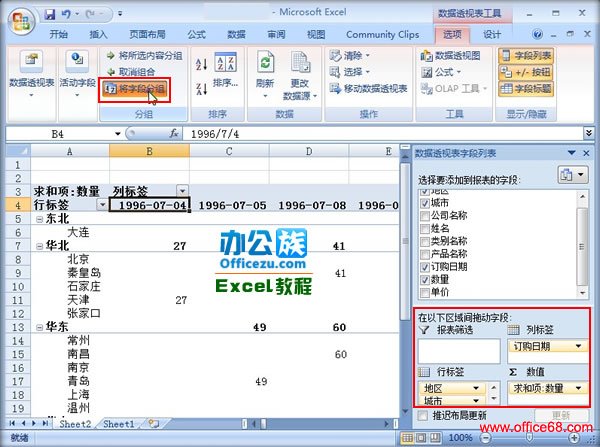Image resolution: width=600 pixels, height=447 pixels.
Task: Sort descending Z to A
Action: 201,89
